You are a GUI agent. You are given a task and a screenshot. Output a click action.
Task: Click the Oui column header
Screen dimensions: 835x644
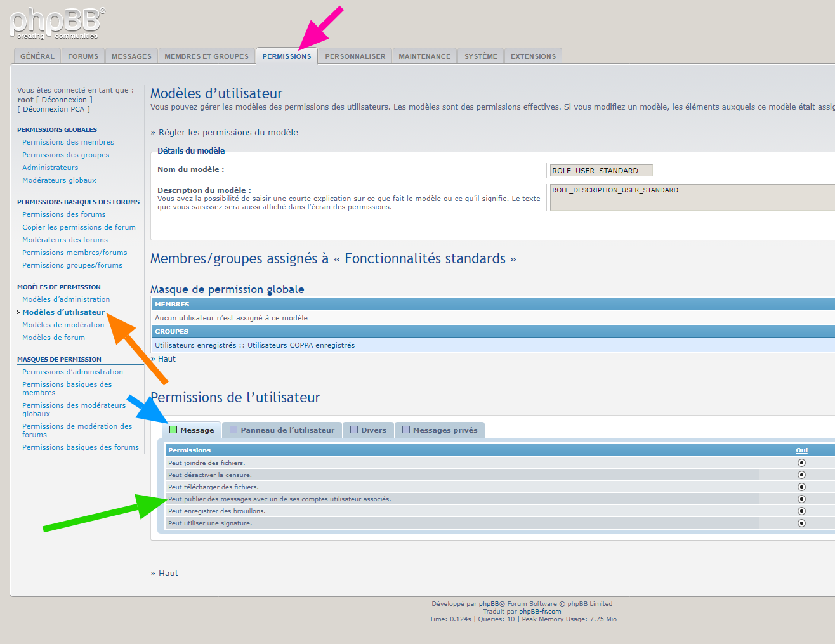(801, 450)
